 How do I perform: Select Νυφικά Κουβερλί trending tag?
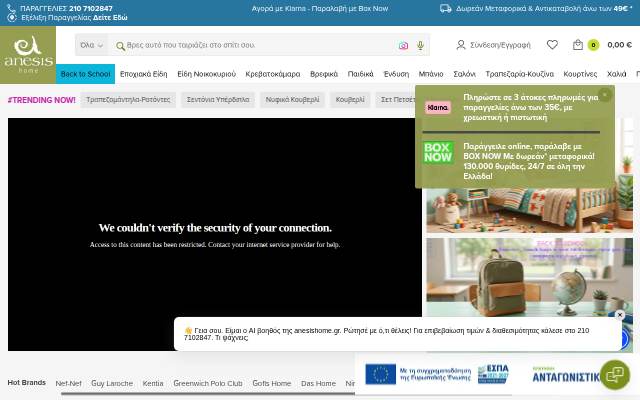(x=292, y=100)
